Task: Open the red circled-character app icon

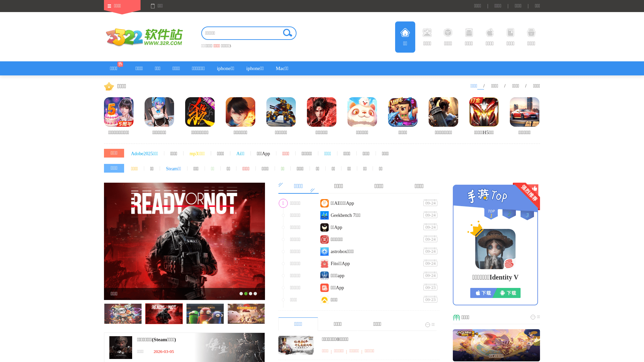Action: [324, 239]
